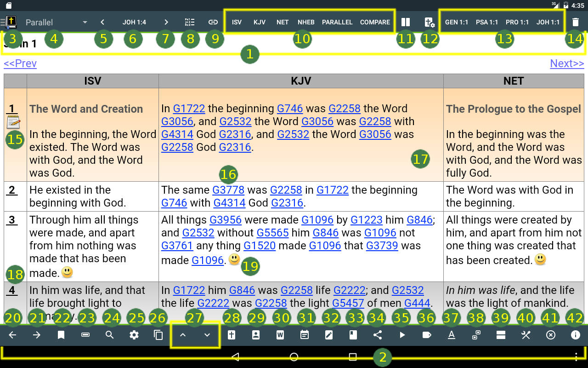Go to next verse with the down chevron

tap(207, 335)
